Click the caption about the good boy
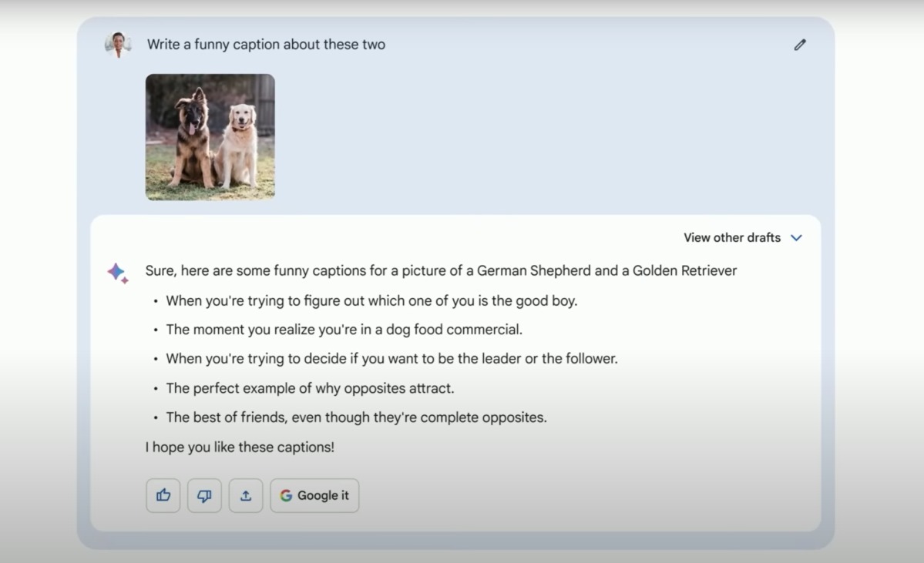924x563 pixels. point(371,301)
